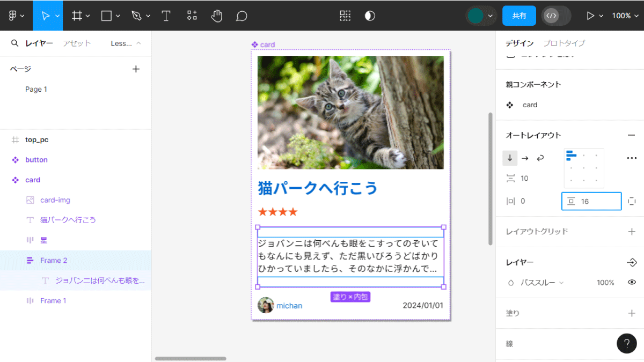Set auto layout direction to horizontal
The image size is (644, 362).
[525, 158]
